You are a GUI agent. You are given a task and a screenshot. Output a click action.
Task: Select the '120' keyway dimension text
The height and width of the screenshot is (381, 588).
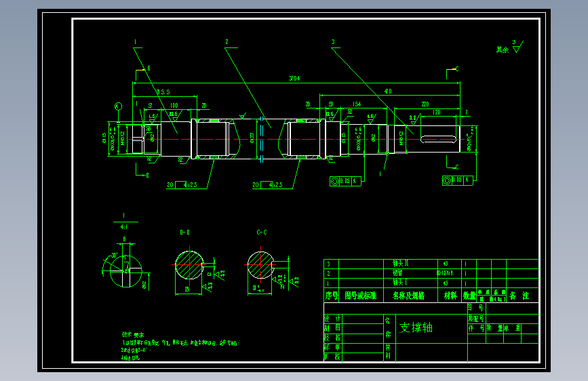(436, 112)
